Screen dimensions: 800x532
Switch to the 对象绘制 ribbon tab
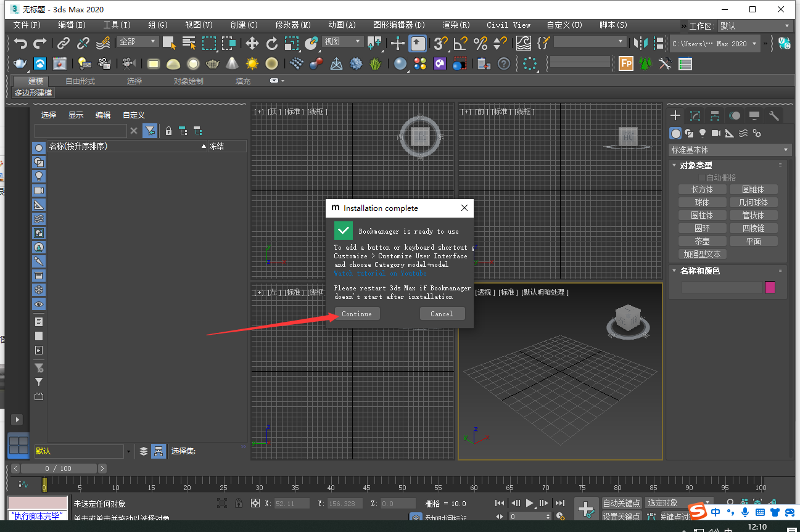[x=188, y=81]
